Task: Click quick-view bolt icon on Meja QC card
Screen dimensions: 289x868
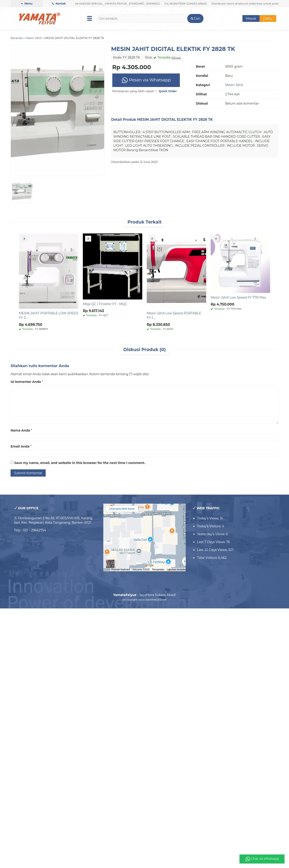Action: pos(88,239)
